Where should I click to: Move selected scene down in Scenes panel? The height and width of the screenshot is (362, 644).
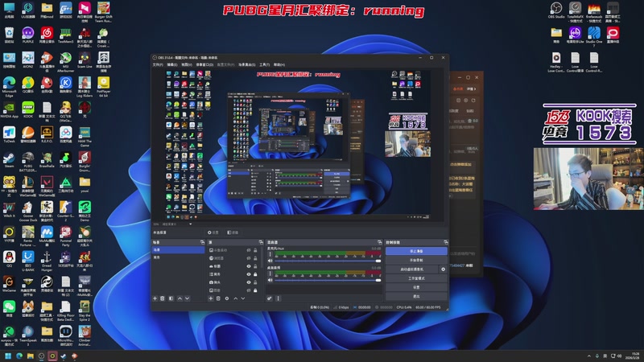[187, 298]
